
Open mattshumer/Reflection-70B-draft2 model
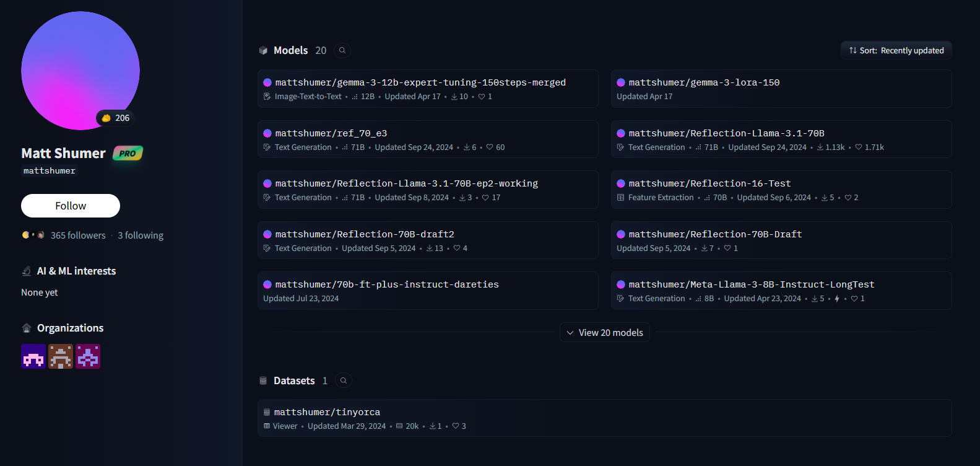428,240
